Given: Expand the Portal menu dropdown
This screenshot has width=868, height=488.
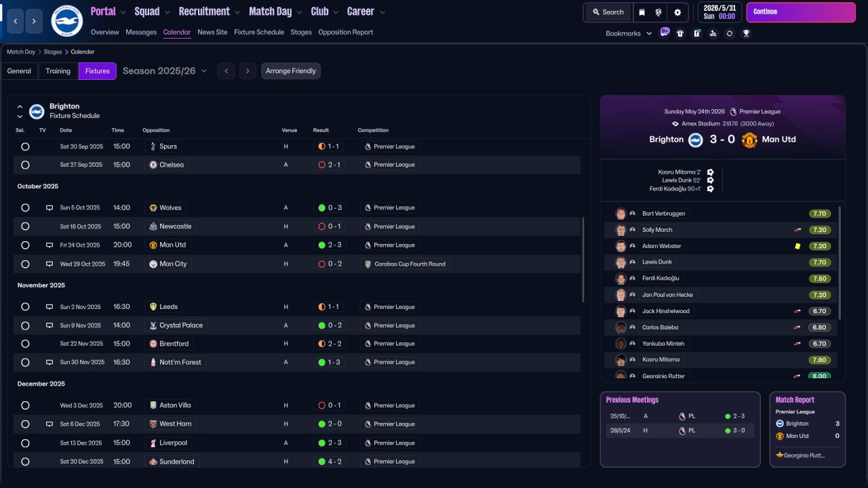Looking at the screenshot, I should click(123, 12).
